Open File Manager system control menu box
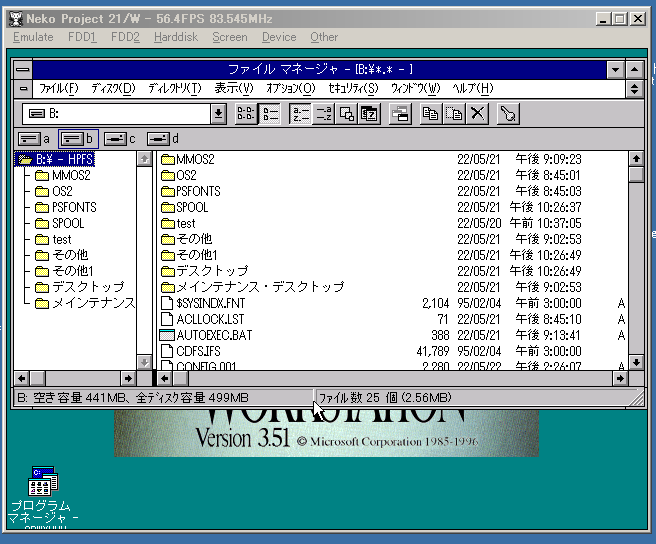This screenshot has height=544, width=656. (23, 70)
